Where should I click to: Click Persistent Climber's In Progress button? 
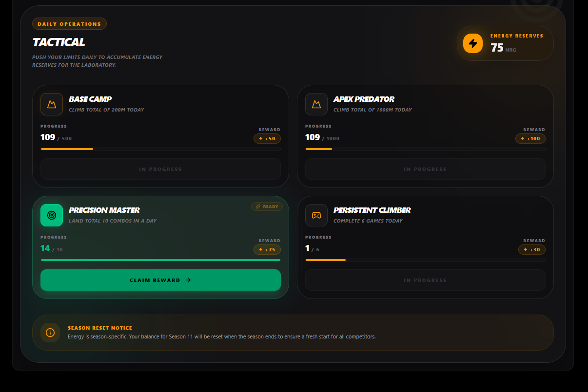pyautogui.click(x=425, y=280)
